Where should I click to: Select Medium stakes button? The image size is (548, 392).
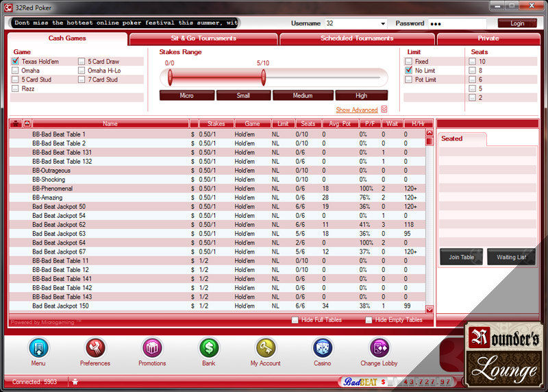click(303, 95)
